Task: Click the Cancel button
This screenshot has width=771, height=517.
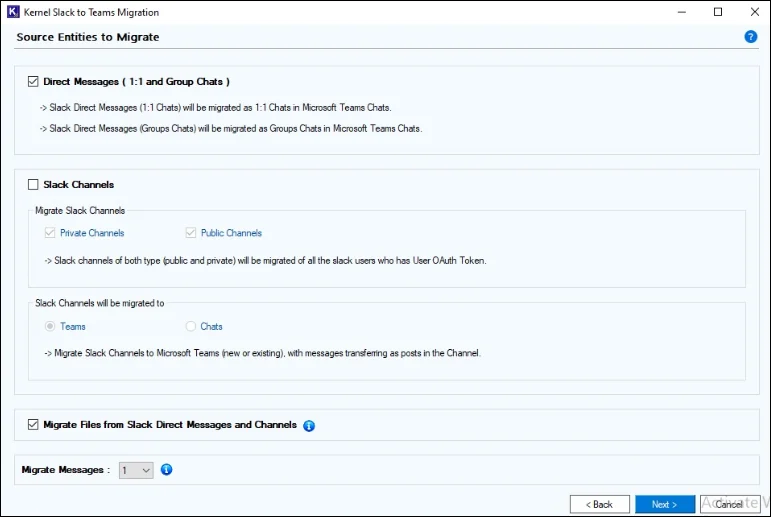Action: (730, 504)
